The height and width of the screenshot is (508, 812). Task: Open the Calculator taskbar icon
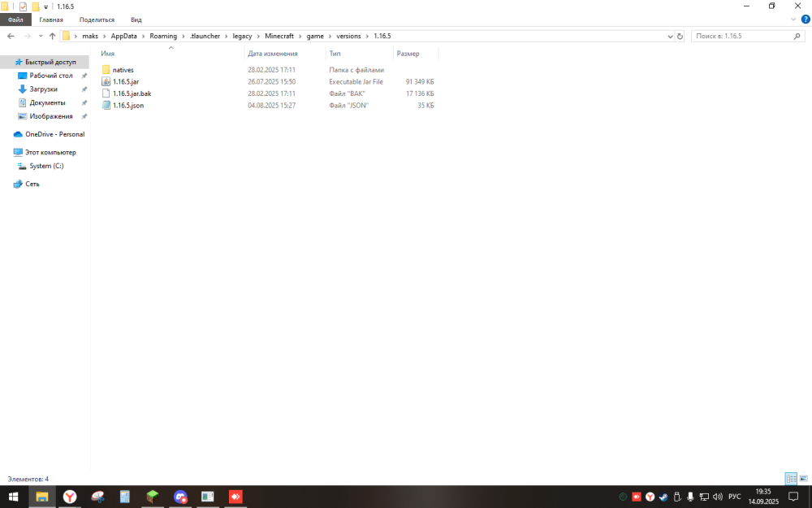click(x=125, y=497)
